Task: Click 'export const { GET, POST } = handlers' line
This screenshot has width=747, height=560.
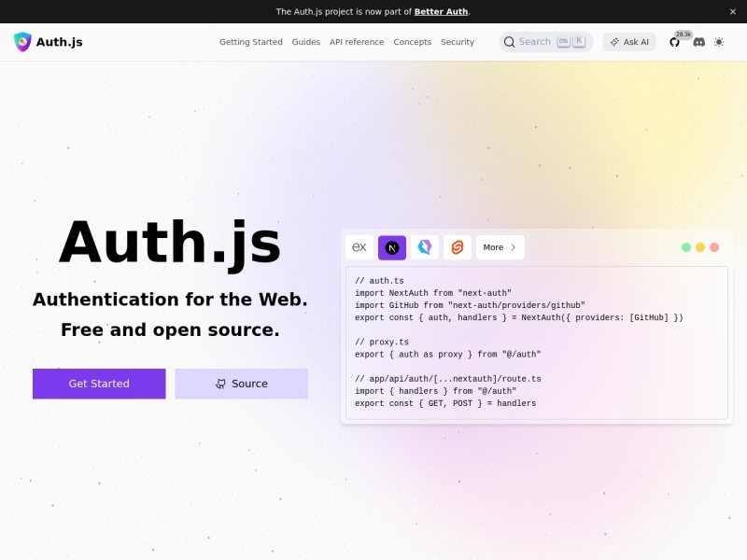Action: click(445, 403)
